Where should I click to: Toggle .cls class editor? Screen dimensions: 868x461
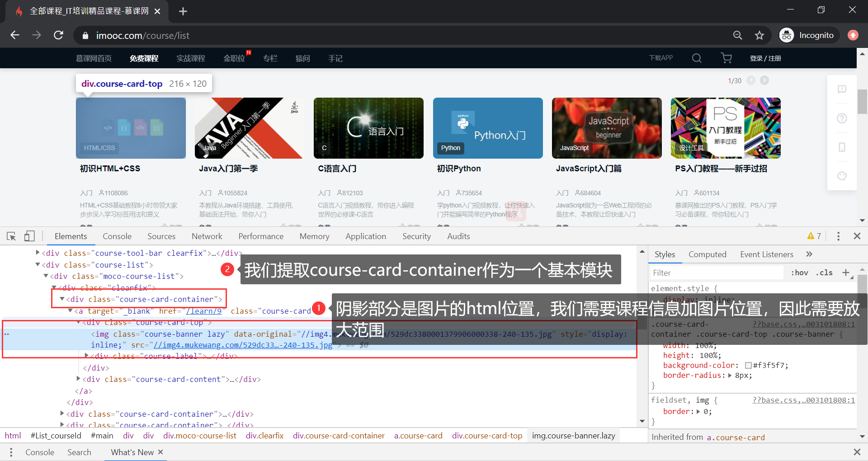click(x=824, y=273)
